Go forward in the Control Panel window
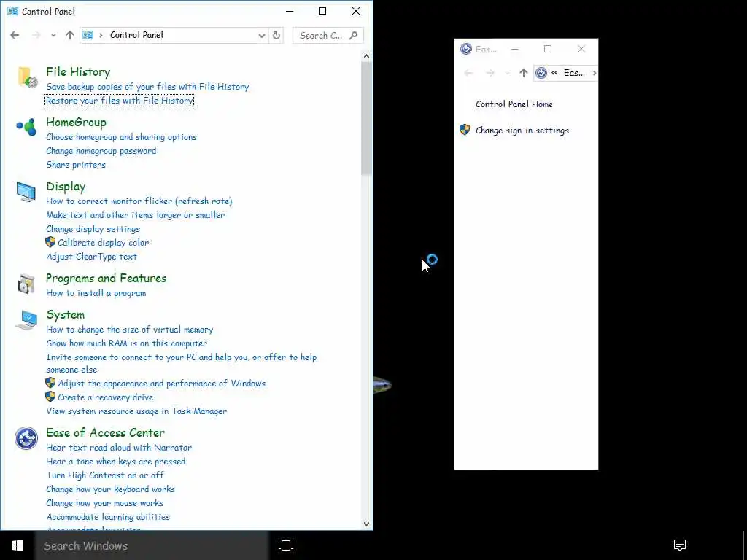747x560 pixels. pyautogui.click(x=36, y=35)
